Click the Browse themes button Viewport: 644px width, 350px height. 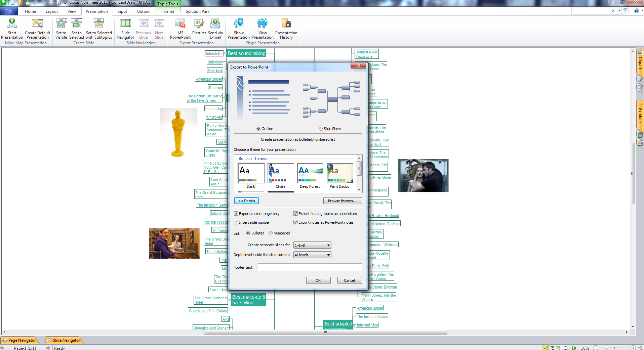point(343,201)
